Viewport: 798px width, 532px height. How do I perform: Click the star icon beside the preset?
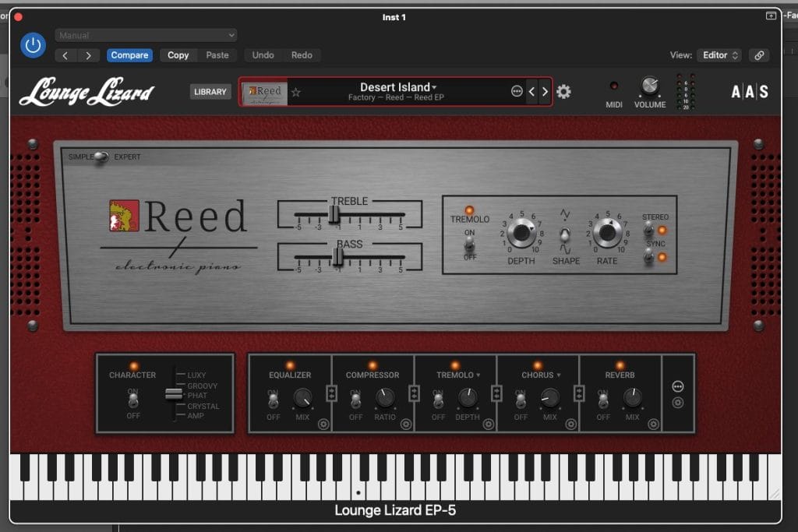(295, 91)
